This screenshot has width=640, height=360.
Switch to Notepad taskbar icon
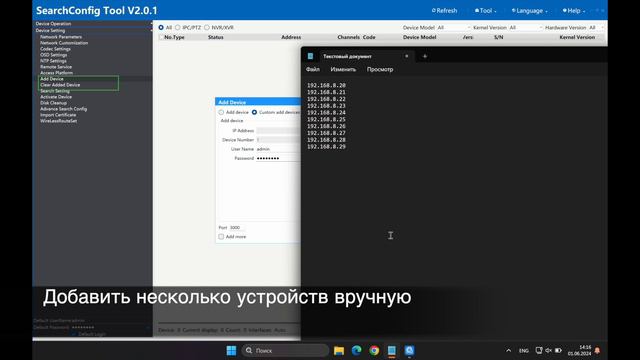pos(392,351)
